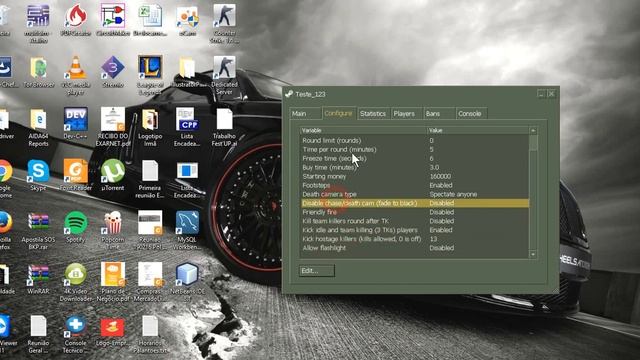Select the 'Footsteps' setting row
The image size is (640, 360).
tap(415, 185)
